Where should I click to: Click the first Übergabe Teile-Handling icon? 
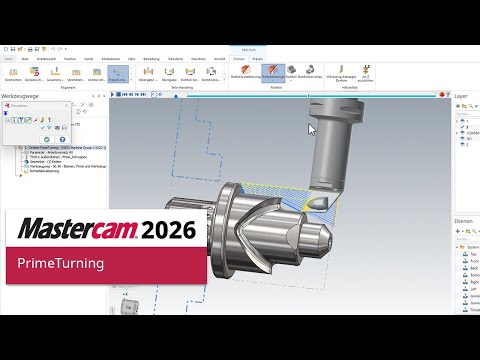[x=148, y=74]
